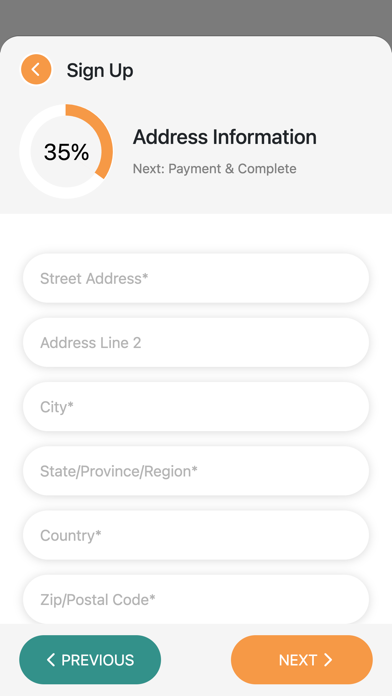392x696 pixels.
Task: Open the Country selection field
Action: (196, 535)
